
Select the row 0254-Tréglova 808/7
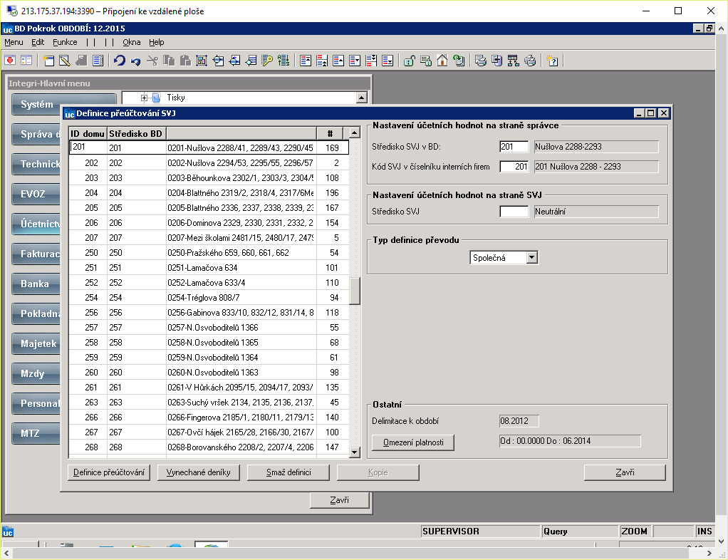tap(209, 298)
